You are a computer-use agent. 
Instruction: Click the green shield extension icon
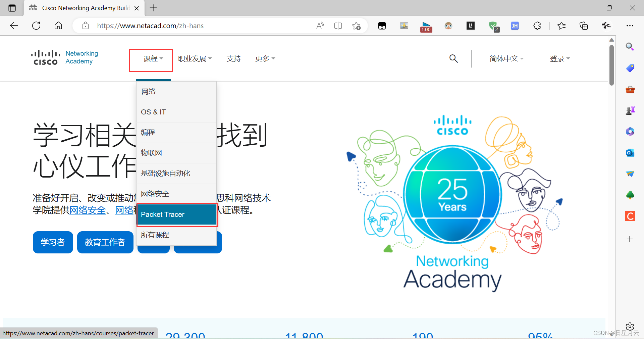(x=493, y=26)
